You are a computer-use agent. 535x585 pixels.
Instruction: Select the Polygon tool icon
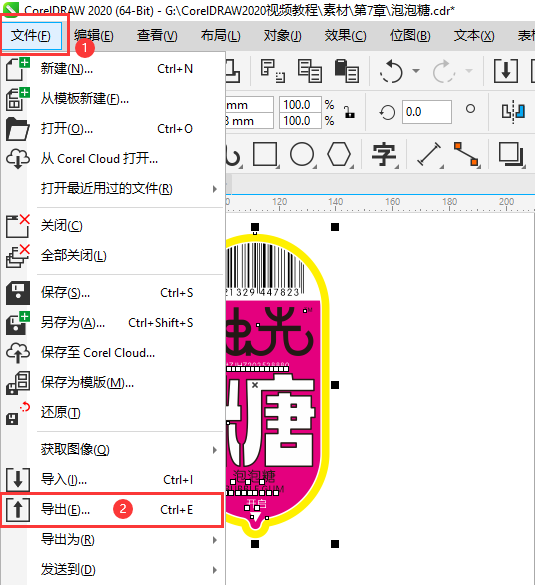tap(339, 154)
